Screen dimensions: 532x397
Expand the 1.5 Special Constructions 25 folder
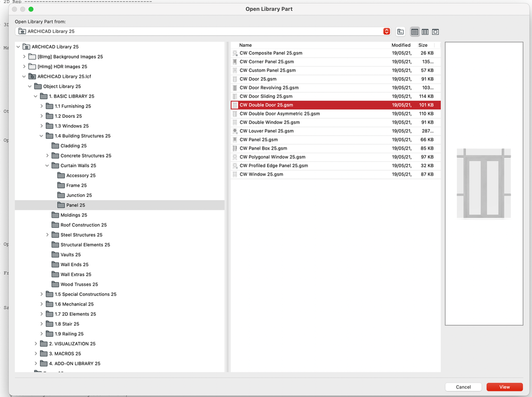pos(42,294)
